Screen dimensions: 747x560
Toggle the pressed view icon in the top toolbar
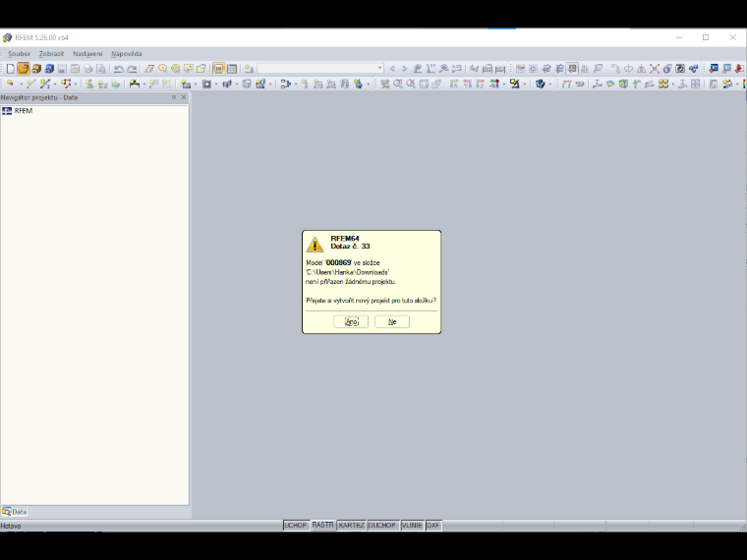pos(572,69)
